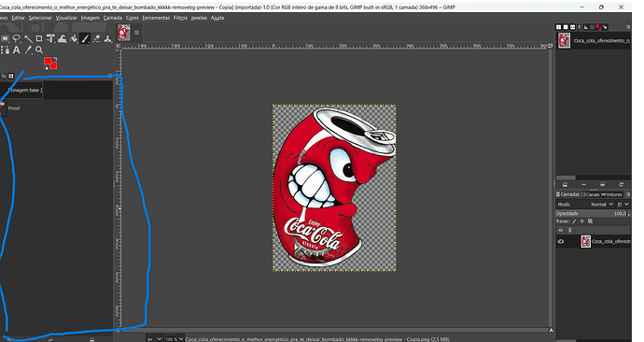The height and width of the screenshot is (342, 644).
Task: Select the Paintbrush tool
Action: [x=85, y=38]
